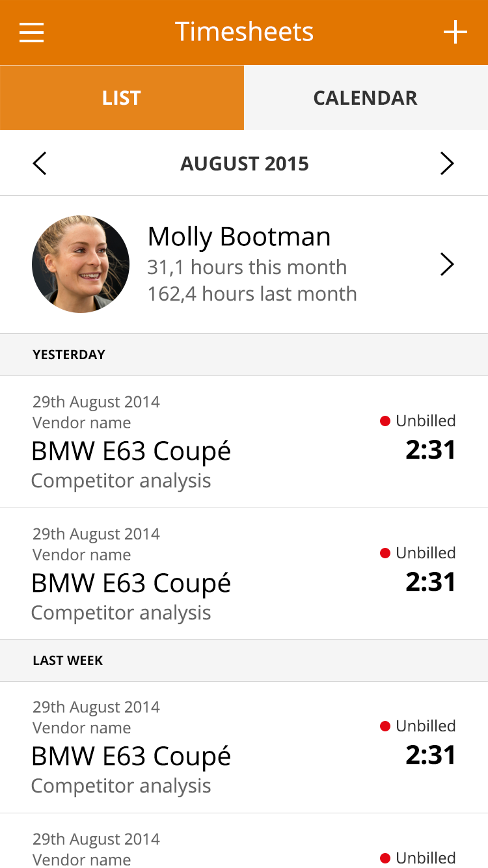Click red Unbilled dot of second Yesterday entry
Image resolution: width=488 pixels, height=868 pixels.
tap(385, 553)
